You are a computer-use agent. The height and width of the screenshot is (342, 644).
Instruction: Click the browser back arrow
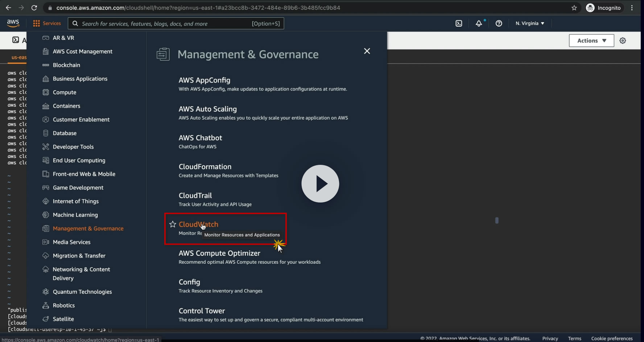click(x=8, y=8)
